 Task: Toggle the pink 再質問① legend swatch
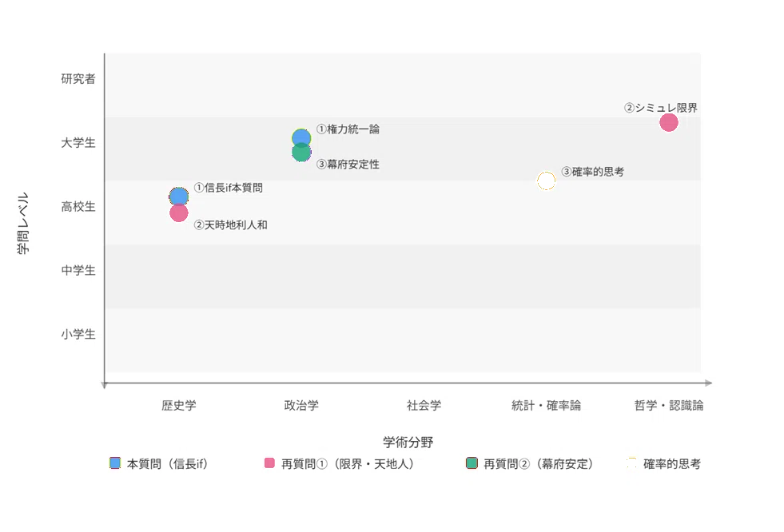tap(269, 463)
